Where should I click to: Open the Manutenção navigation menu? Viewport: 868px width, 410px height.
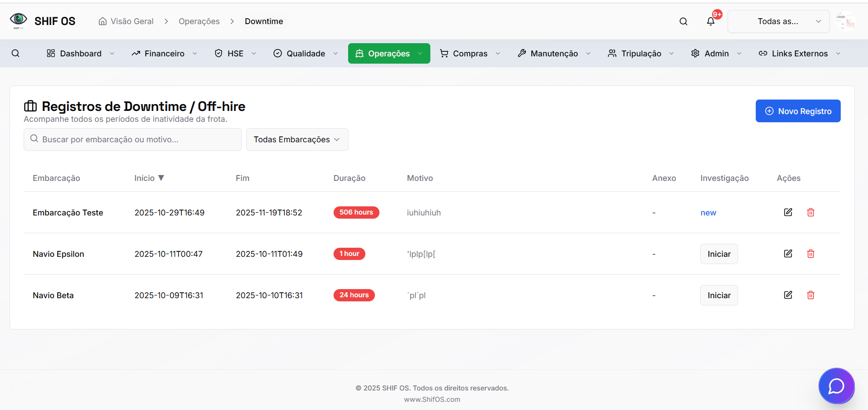point(554,53)
